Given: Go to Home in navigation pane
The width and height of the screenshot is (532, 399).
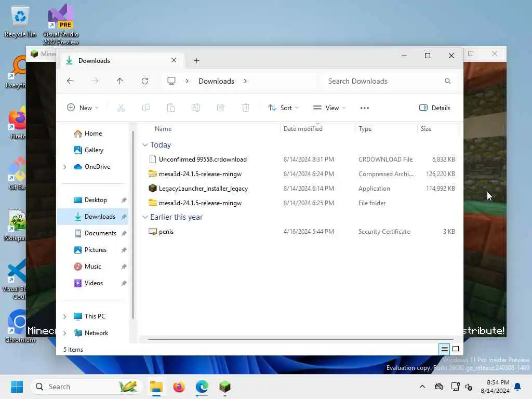Looking at the screenshot, I should (93, 134).
